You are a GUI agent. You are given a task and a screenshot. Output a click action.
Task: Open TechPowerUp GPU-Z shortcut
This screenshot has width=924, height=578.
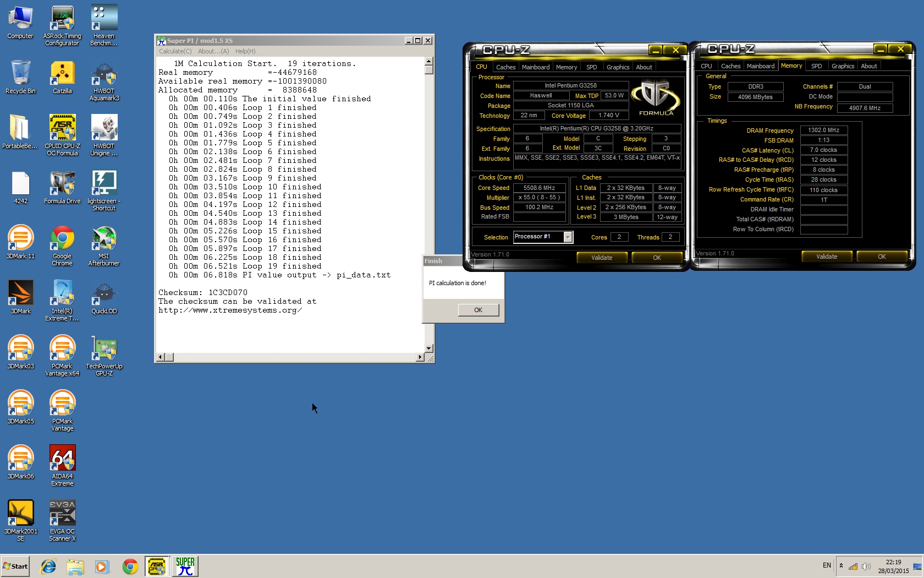point(104,356)
